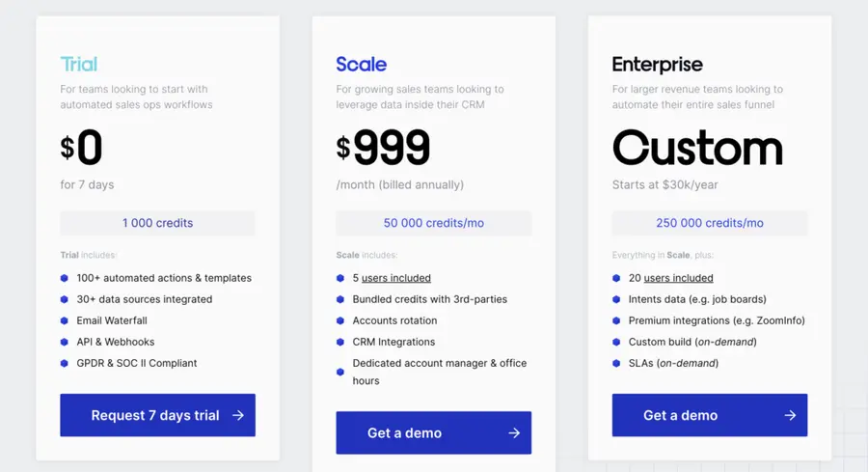Open the 20 users included link

click(678, 278)
